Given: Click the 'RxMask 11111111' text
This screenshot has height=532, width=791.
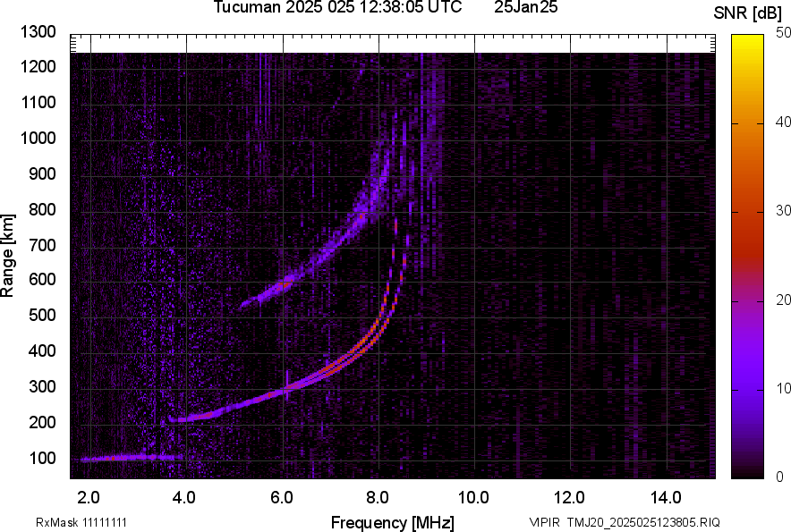Looking at the screenshot, I should pos(81,522).
